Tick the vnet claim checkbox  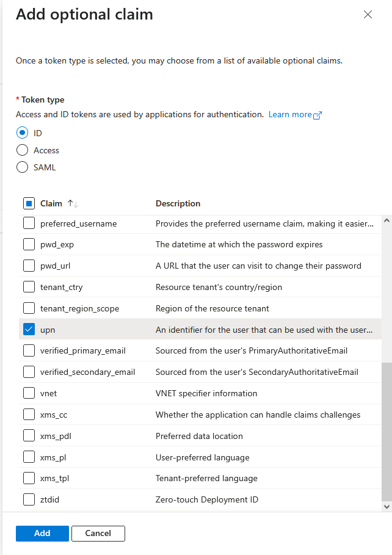[29, 393]
